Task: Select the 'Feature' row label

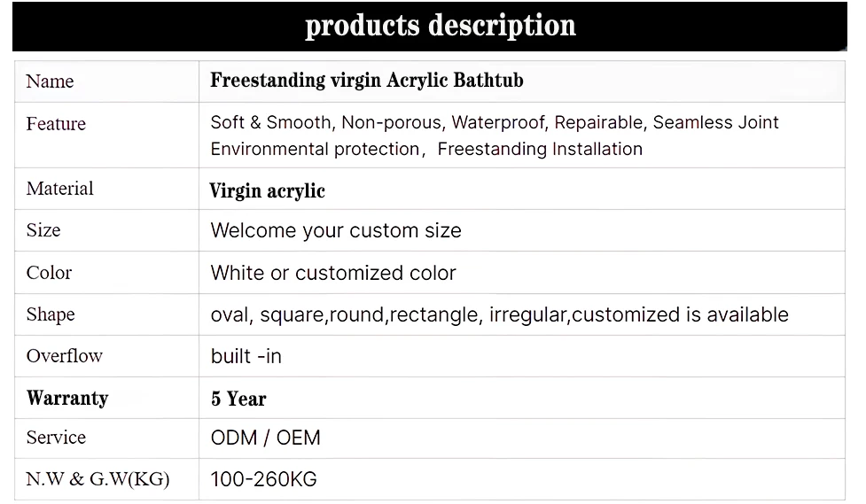Action: [57, 124]
